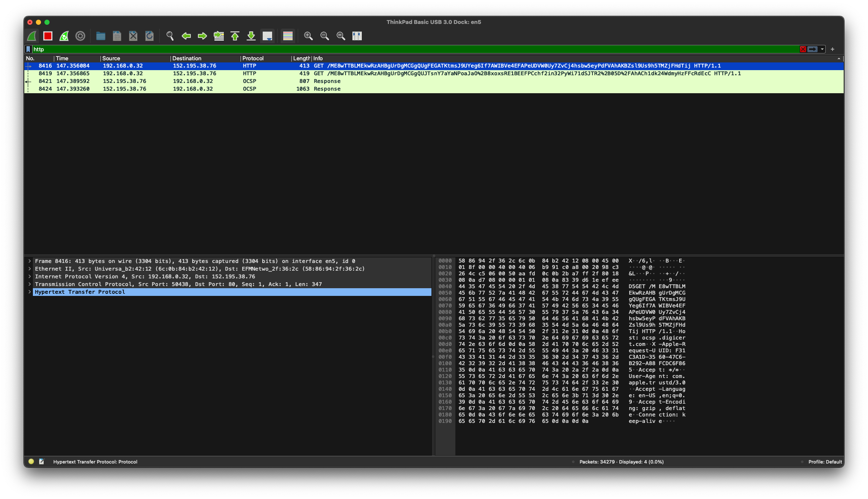
Task: Go to specified packet icon
Action: coord(219,36)
